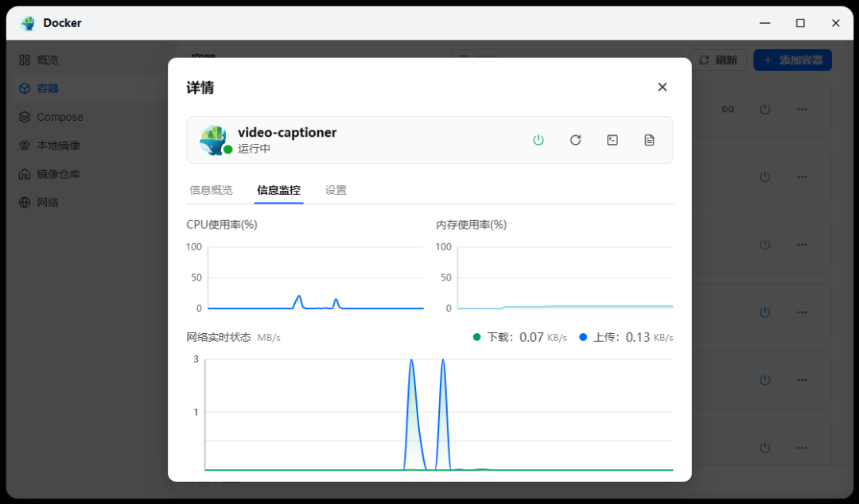Open the second container's ... actions menu

(x=802, y=176)
